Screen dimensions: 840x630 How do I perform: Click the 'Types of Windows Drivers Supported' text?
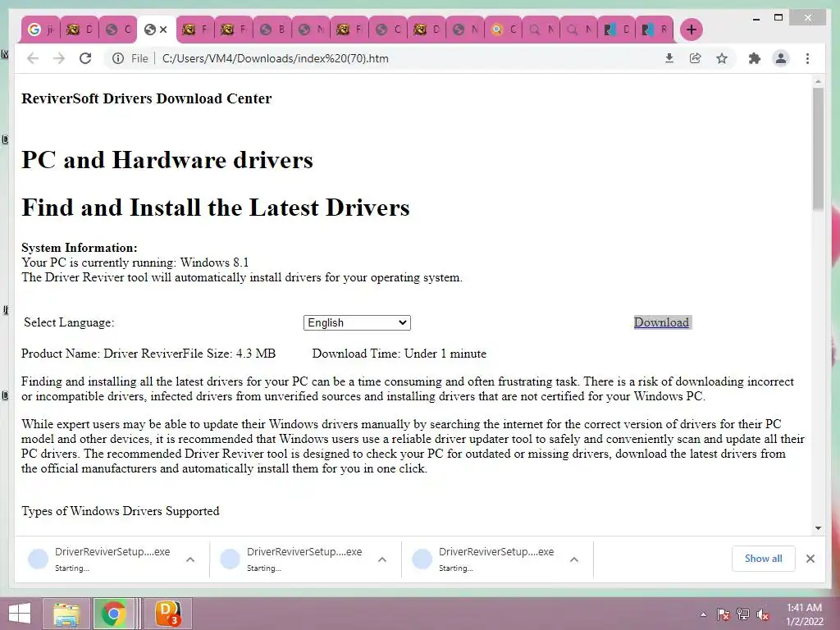point(121,511)
